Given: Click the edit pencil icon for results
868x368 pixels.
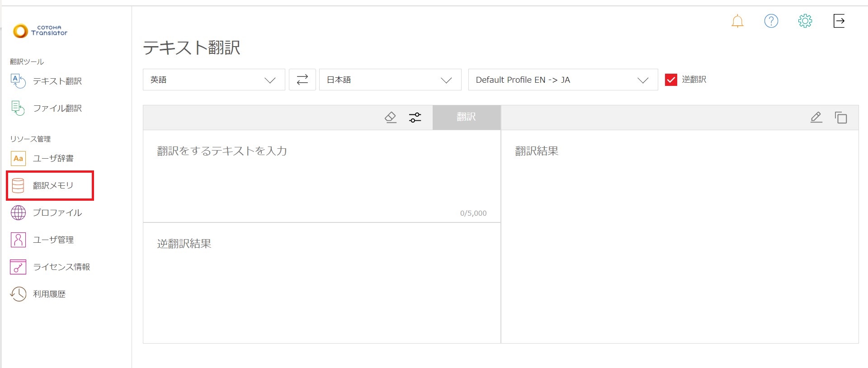Looking at the screenshot, I should tap(816, 118).
